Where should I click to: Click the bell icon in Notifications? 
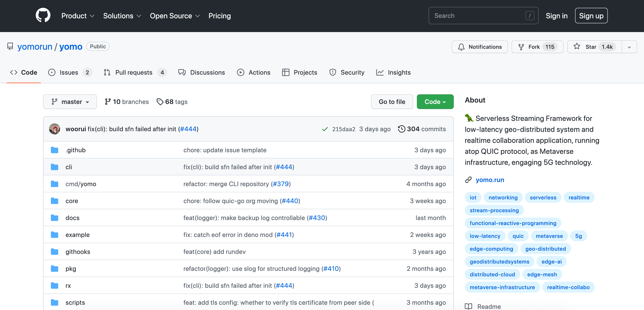[461, 47]
